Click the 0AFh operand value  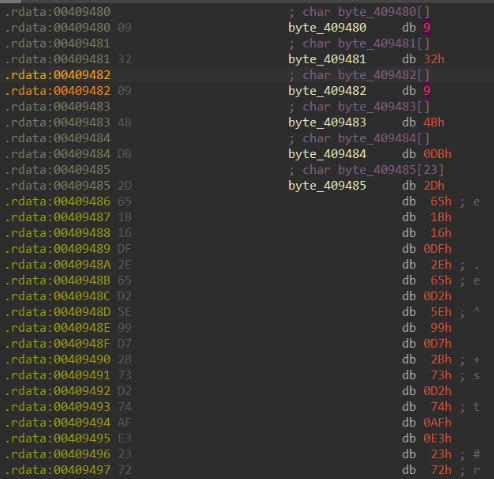click(437, 423)
